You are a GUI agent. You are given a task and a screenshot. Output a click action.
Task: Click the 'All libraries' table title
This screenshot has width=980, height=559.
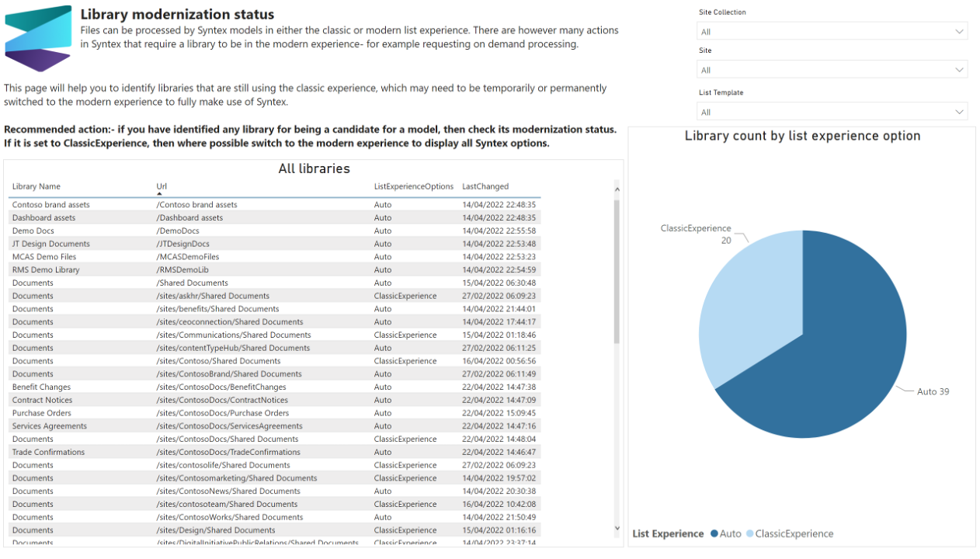(x=314, y=168)
